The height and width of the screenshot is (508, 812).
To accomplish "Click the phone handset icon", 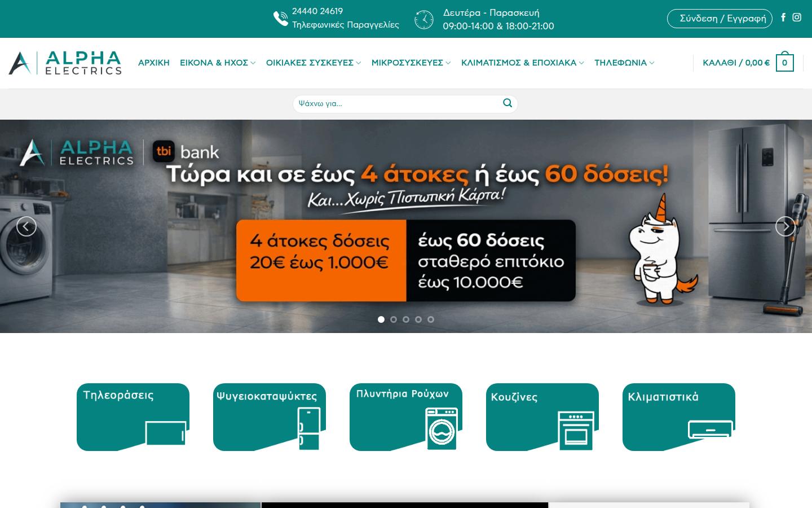I will click(281, 19).
